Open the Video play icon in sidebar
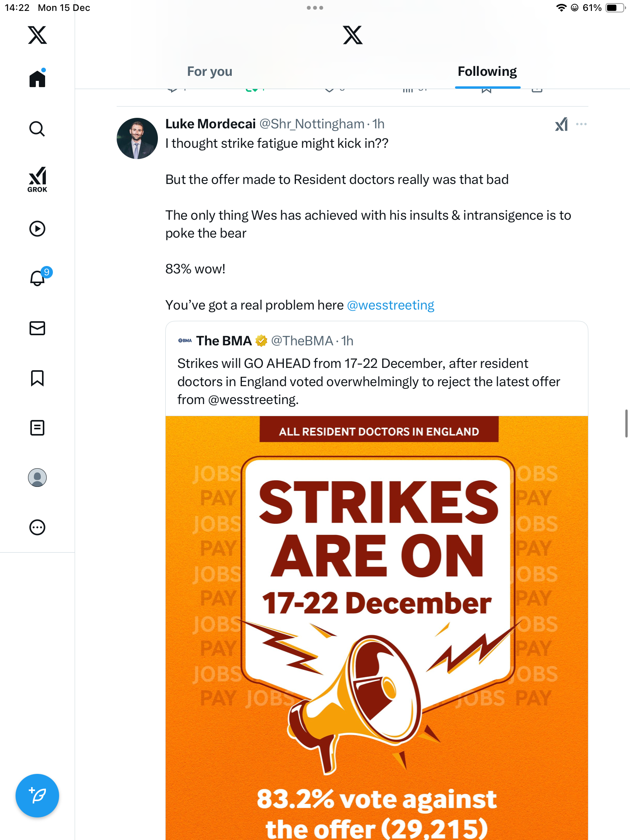 (37, 229)
